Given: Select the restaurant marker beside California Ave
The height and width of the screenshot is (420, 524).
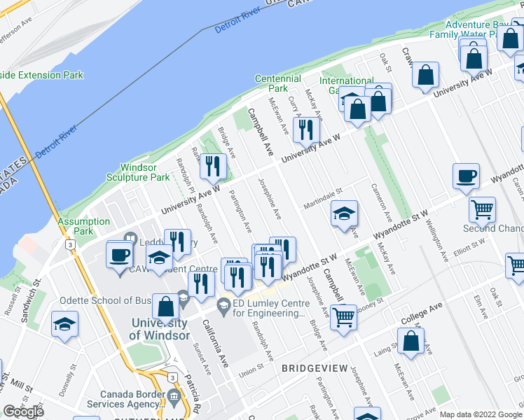Looking at the screenshot, I should 201,285.
